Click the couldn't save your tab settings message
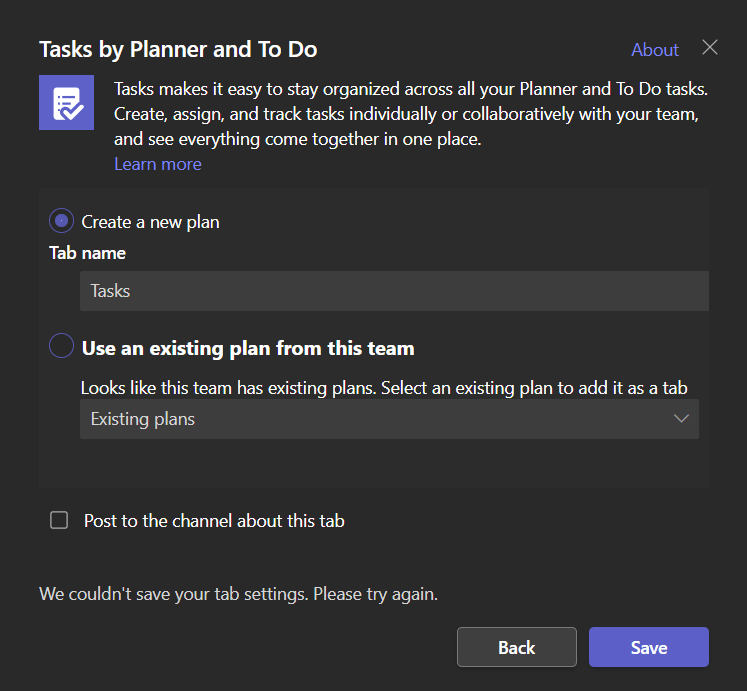The width and height of the screenshot is (747, 691). pos(238,594)
